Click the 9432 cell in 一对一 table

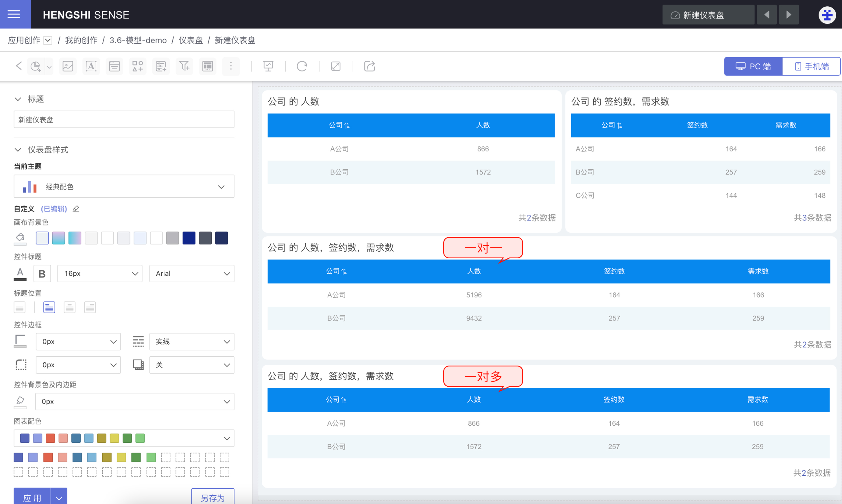point(474,318)
